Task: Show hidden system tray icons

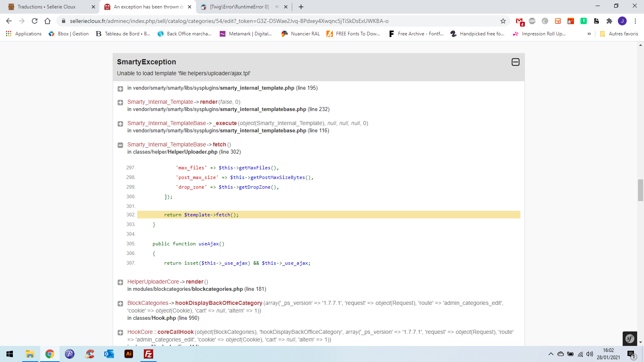Action: point(551,354)
